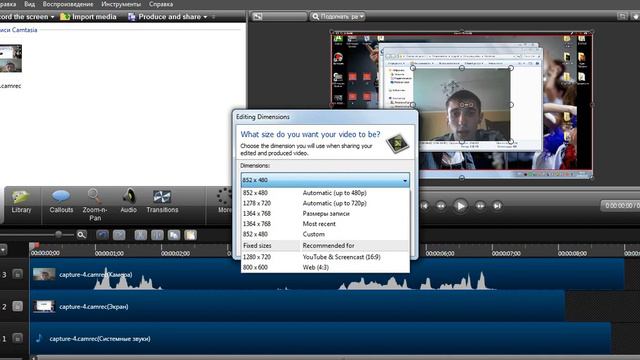
Task: Click the rewind button
Action: point(441,206)
